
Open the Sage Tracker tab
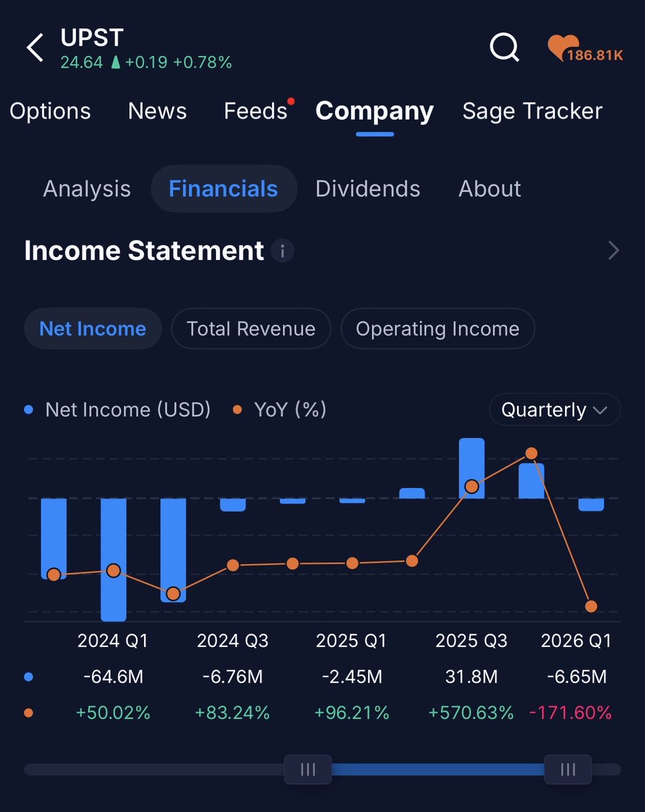tap(532, 111)
